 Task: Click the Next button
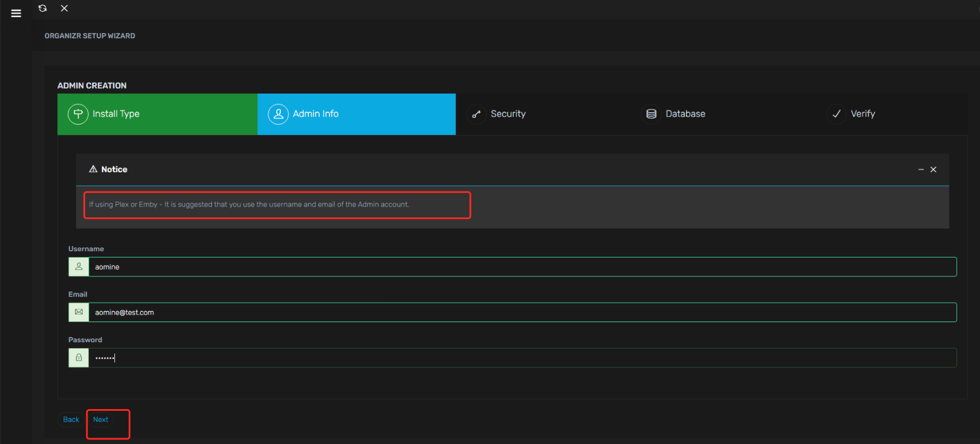(101, 419)
